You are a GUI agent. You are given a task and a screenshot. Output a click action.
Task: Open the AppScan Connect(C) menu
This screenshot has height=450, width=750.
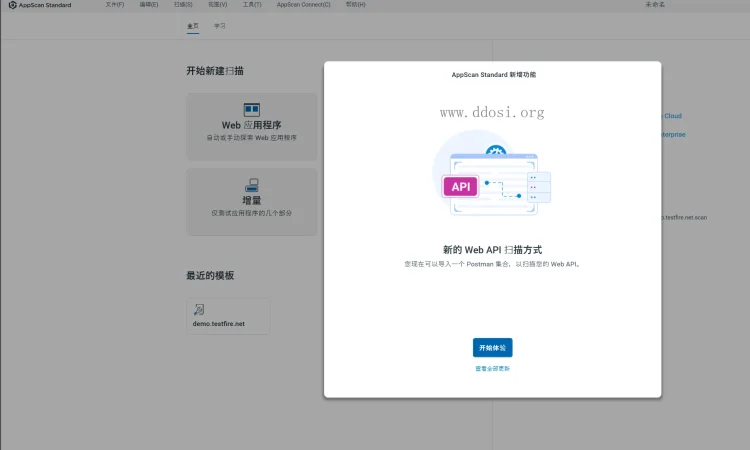click(303, 4)
